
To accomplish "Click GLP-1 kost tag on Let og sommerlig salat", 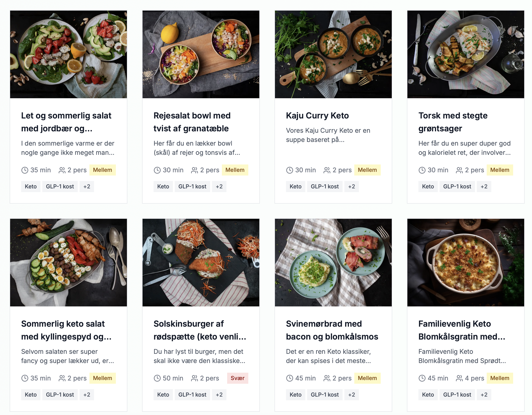I will pos(60,187).
